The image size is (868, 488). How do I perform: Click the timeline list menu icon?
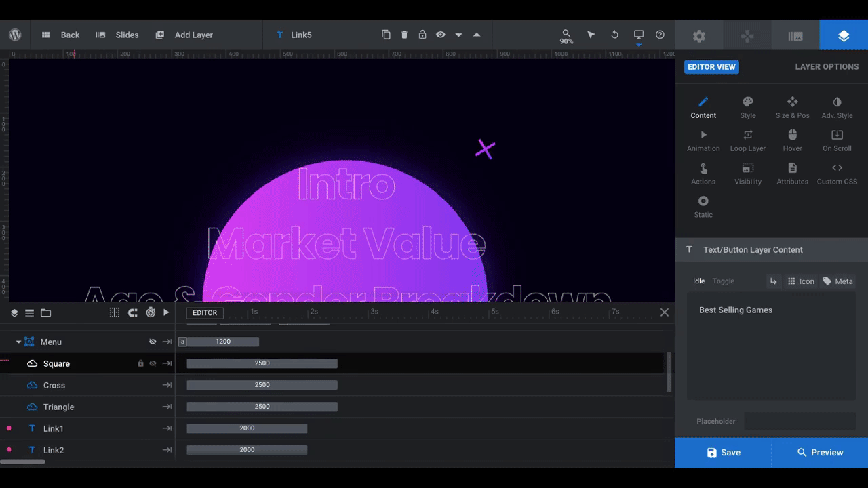[30, 312]
